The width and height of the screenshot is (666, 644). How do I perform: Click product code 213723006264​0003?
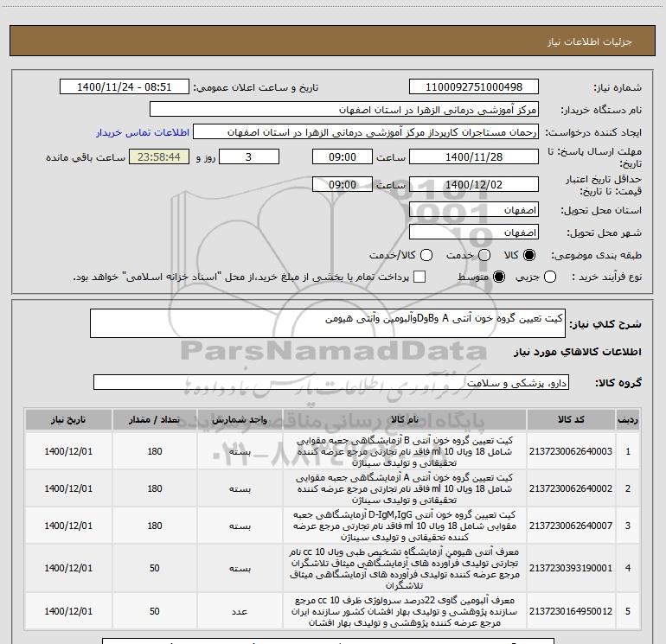tap(571, 451)
